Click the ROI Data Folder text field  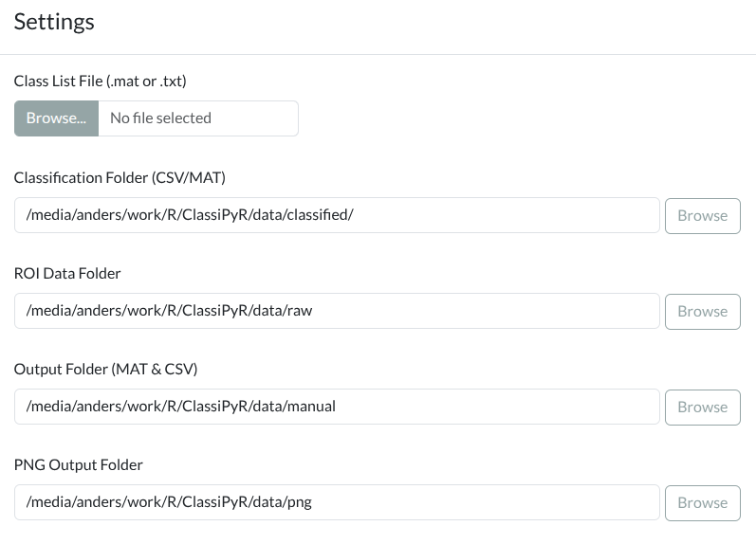pos(337,311)
